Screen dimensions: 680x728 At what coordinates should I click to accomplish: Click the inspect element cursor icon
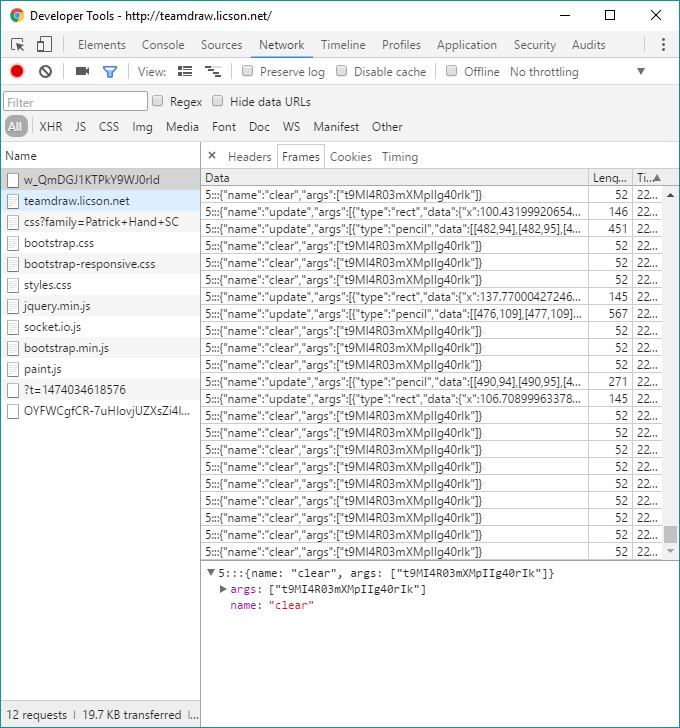tap(18, 45)
